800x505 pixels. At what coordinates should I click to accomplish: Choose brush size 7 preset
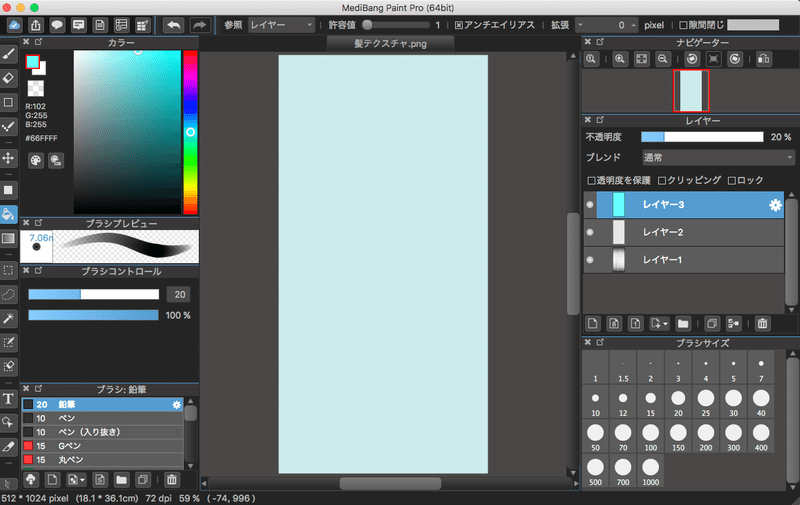click(761, 368)
